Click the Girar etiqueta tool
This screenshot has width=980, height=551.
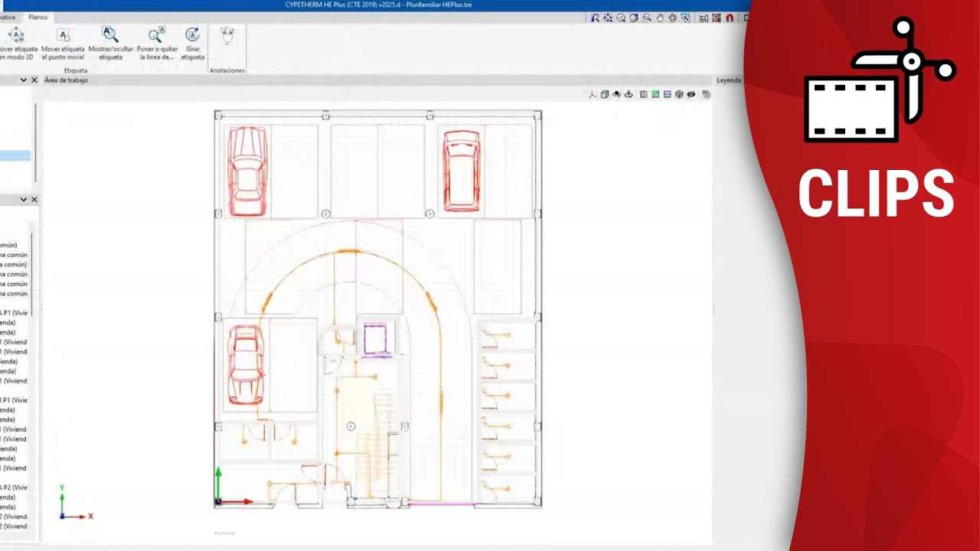pyautogui.click(x=193, y=44)
